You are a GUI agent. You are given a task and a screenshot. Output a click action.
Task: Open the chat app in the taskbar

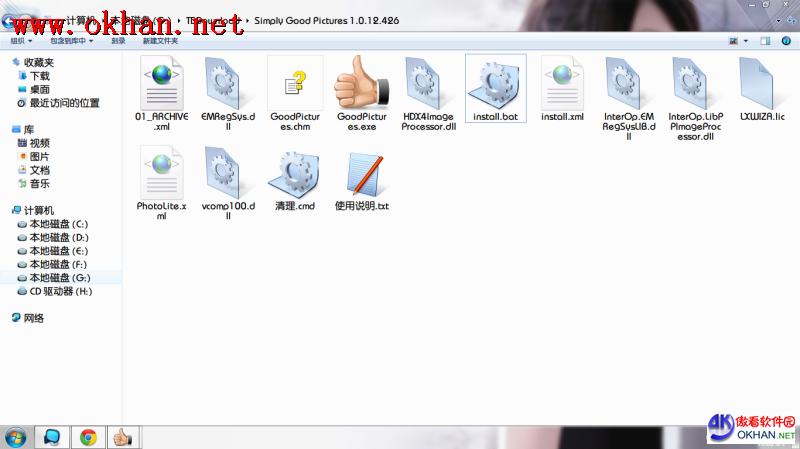pos(52,437)
